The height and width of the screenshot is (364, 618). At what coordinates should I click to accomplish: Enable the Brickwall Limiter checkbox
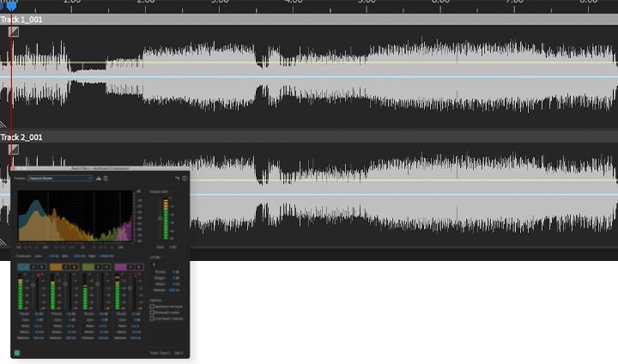[153, 312]
